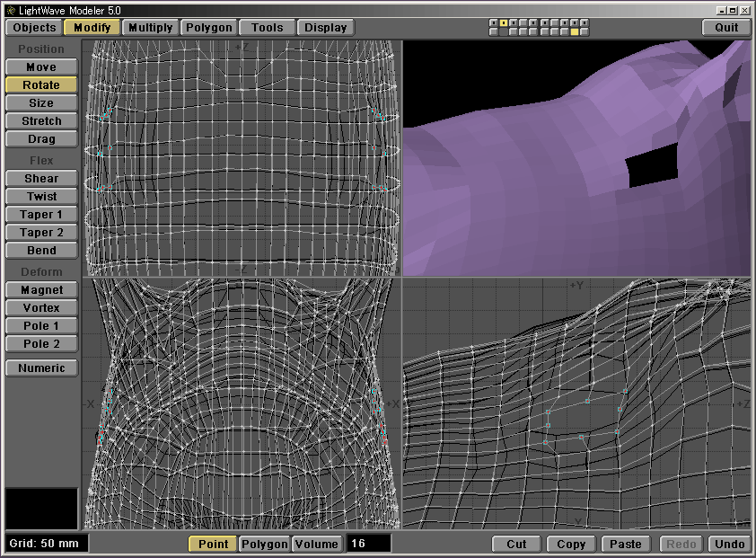Click the Undo button
The width and height of the screenshot is (756, 558).
729,544
